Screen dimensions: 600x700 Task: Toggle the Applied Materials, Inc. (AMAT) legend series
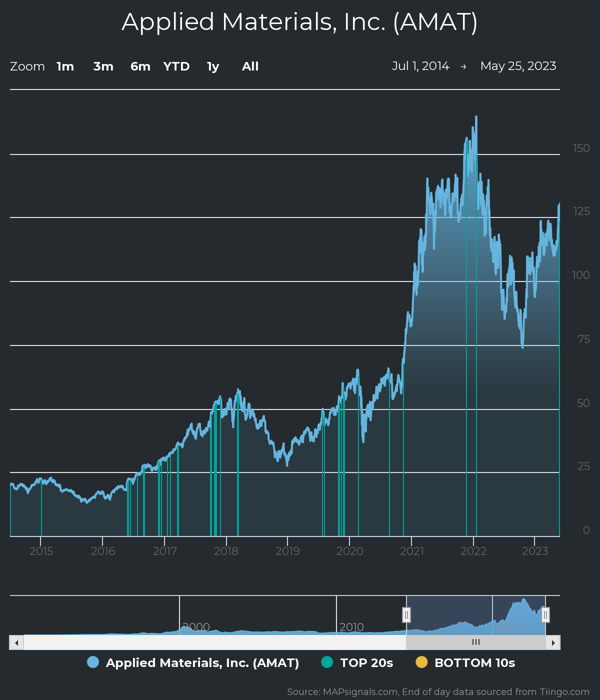(x=193, y=663)
